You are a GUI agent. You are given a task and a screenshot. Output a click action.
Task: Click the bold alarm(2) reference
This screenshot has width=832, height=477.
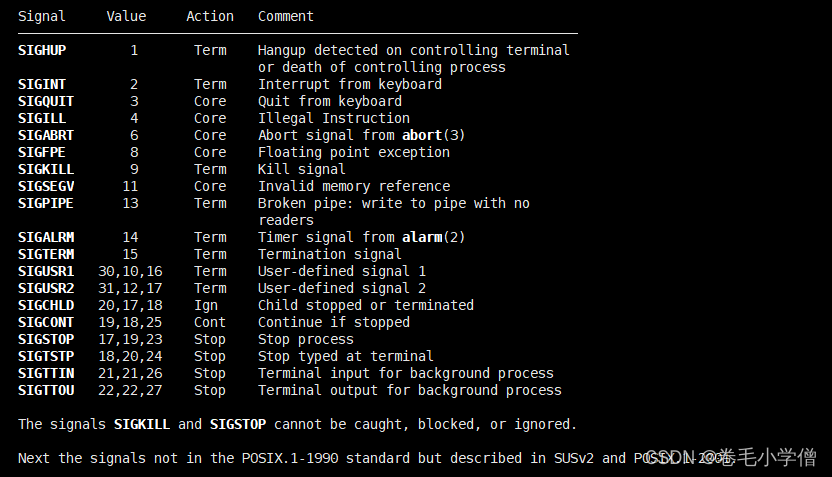pos(433,237)
